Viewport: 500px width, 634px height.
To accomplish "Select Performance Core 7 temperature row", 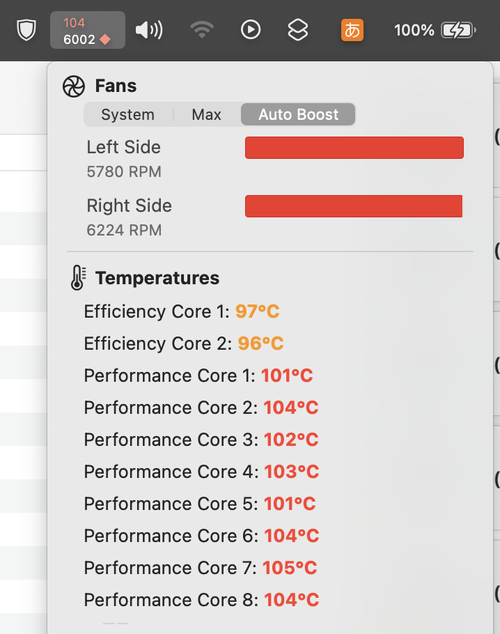I will click(x=200, y=568).
